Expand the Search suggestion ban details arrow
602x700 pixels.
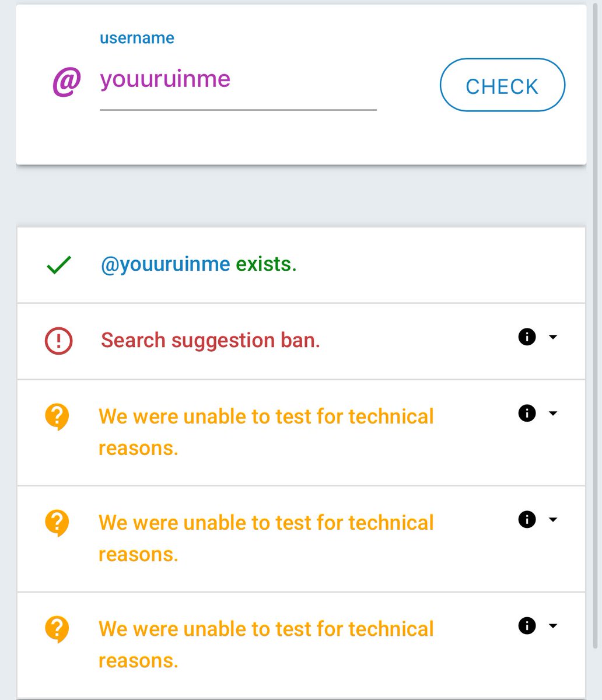553,337
